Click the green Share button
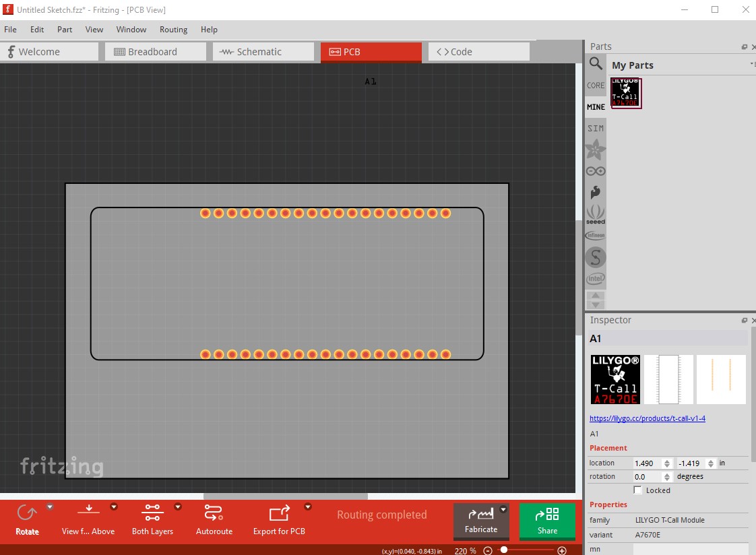The image size is (756, 555). point(547,521)
